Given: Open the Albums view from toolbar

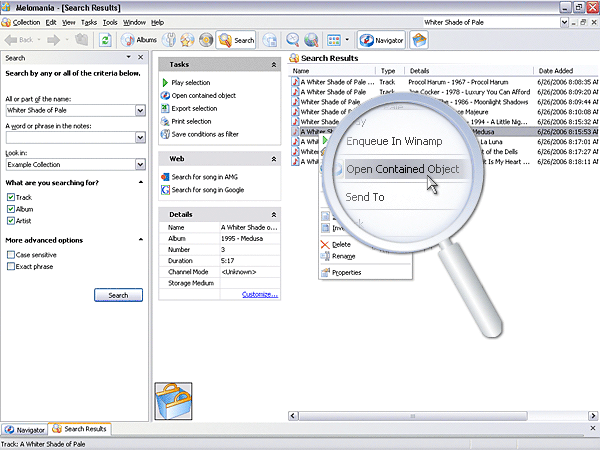Looking at the screenshot, I should pos(139,40).
